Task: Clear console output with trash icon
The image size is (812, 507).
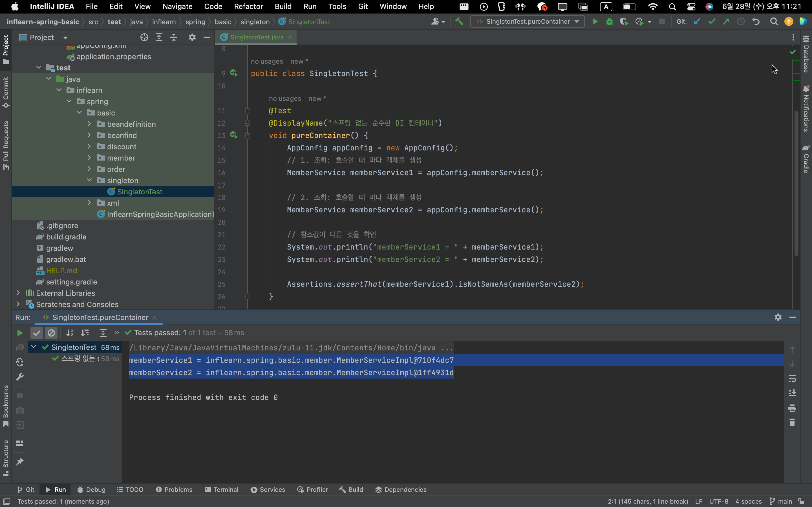Action: pos(792,422)
